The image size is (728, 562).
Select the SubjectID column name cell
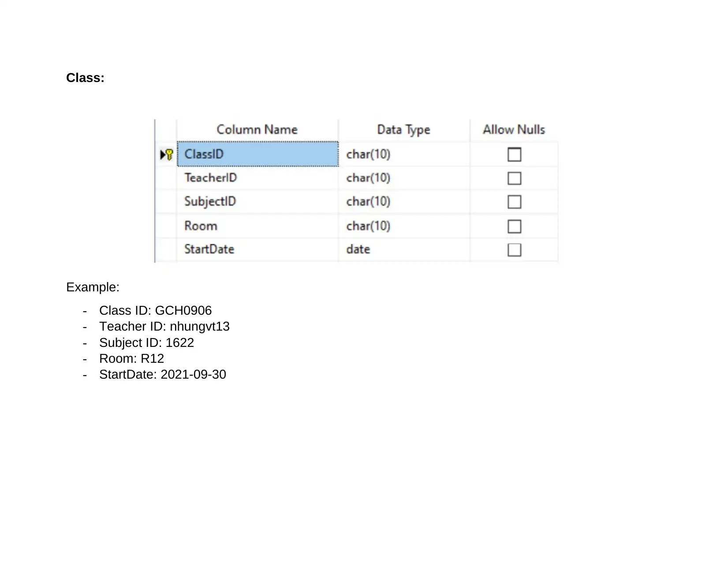pyautogui.click(x=258, y=202)
